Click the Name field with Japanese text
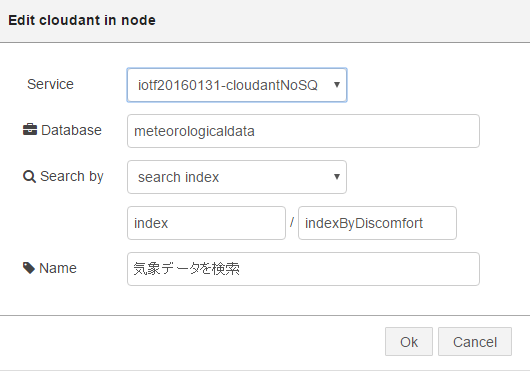Image resolution: width=530 pixels, height=371 pixels. pyautogui.click(x=303, y=269)
